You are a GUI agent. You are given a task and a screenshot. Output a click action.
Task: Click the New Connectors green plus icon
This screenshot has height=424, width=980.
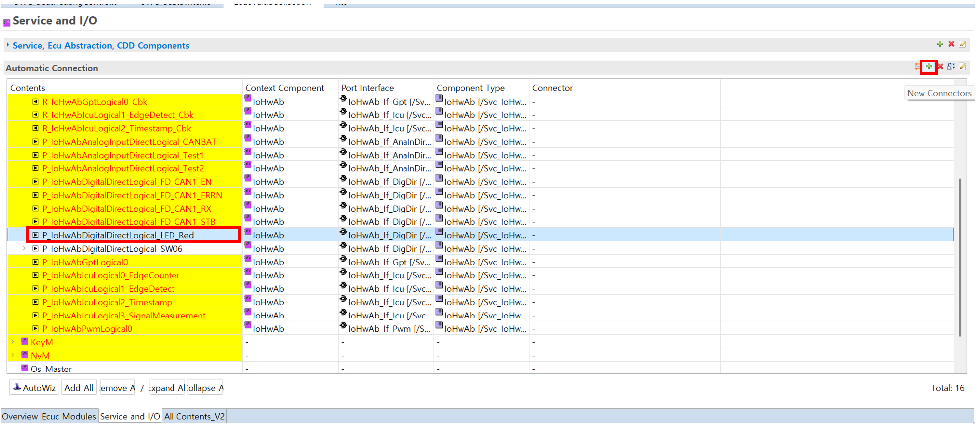tap(928, 67)
